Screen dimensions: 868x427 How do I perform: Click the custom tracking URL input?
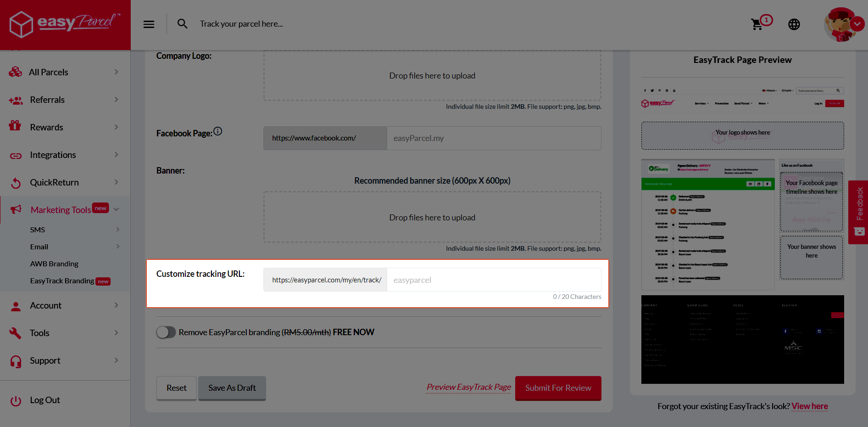pyautogui.click(x=494, y=280)
